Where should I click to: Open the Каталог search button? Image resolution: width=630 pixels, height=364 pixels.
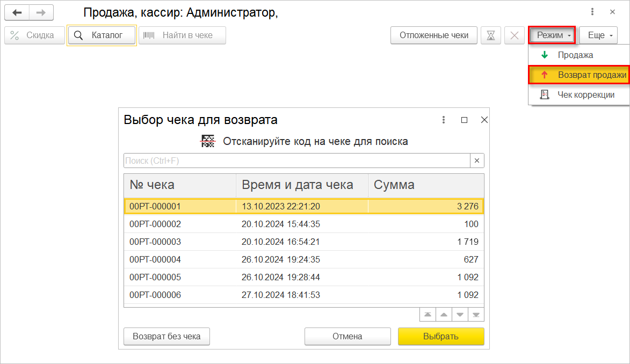pyautogui.click(x=102, y=35)
